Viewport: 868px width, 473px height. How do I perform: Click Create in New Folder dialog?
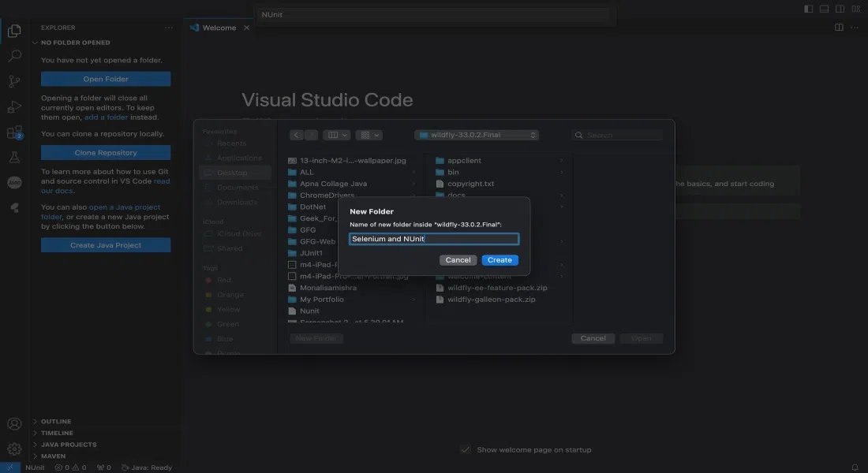click(x=499, y=260)
